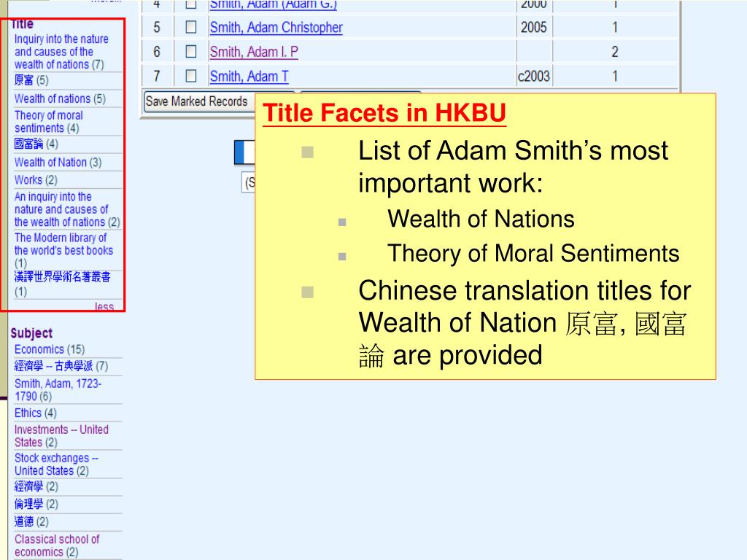Click the Subject facet heading

tap(31, 333)
